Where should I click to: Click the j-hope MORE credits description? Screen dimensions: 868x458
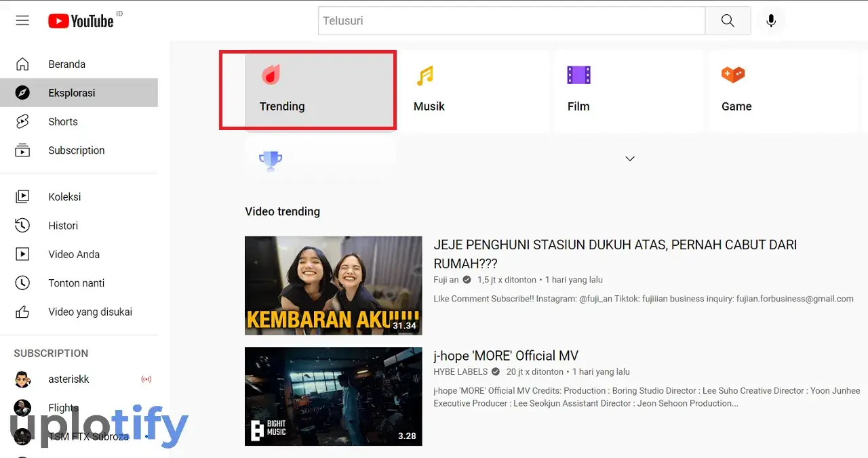(x=647, y=397)
